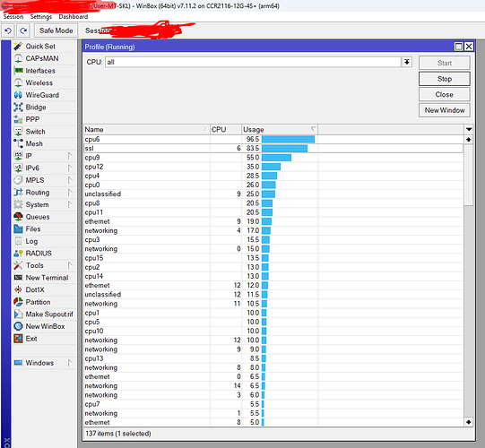Viewport: 485px width, 448px height.
Task: Toggle Safe Mode
Action: 56,30
